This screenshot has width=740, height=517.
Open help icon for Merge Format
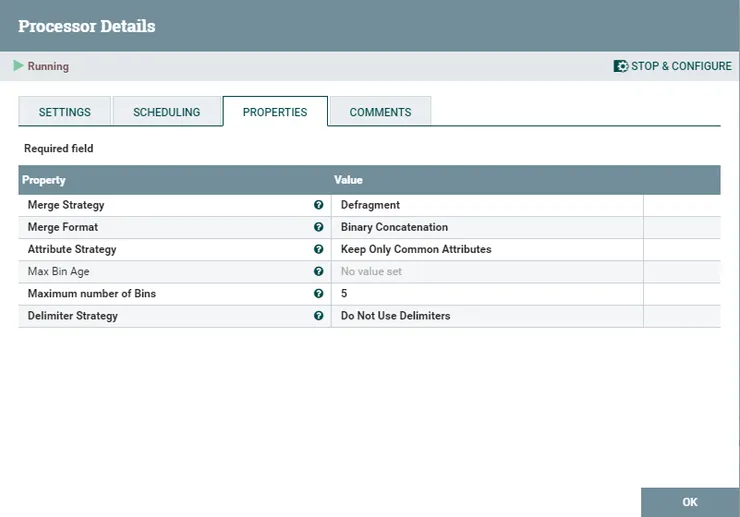319,227
